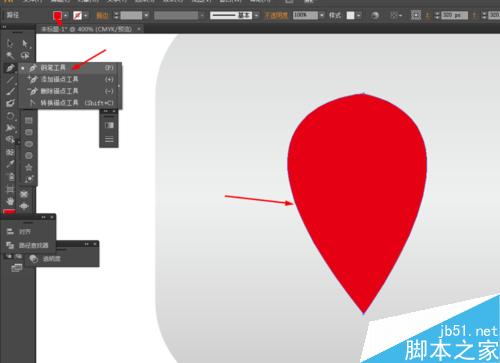500x363 pixels.
Task: Select the Width/Warp tool
Action: click(10, 128)
